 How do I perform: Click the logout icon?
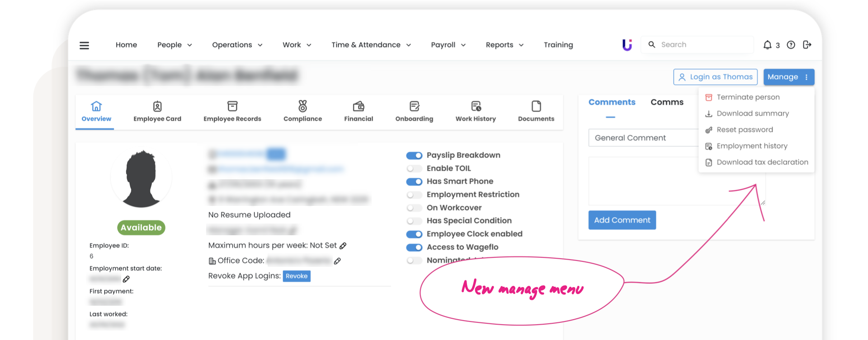click(807, 45)
